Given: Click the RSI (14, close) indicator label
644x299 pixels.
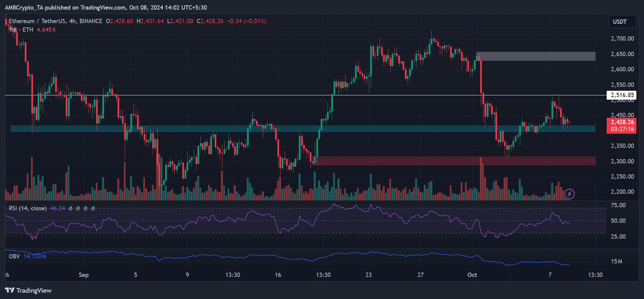Looking at the screenshot, I should click(x=27, y=208).
